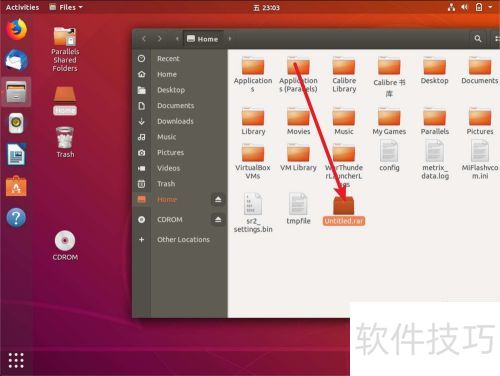Launch Thunderbird from the dock
This screenshot has width=500, height=376.
coord(16,60)
